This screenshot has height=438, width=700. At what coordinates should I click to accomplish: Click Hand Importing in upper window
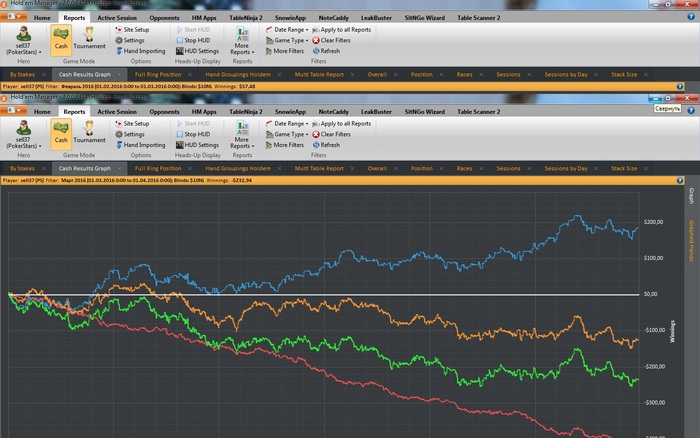[140, 51]
